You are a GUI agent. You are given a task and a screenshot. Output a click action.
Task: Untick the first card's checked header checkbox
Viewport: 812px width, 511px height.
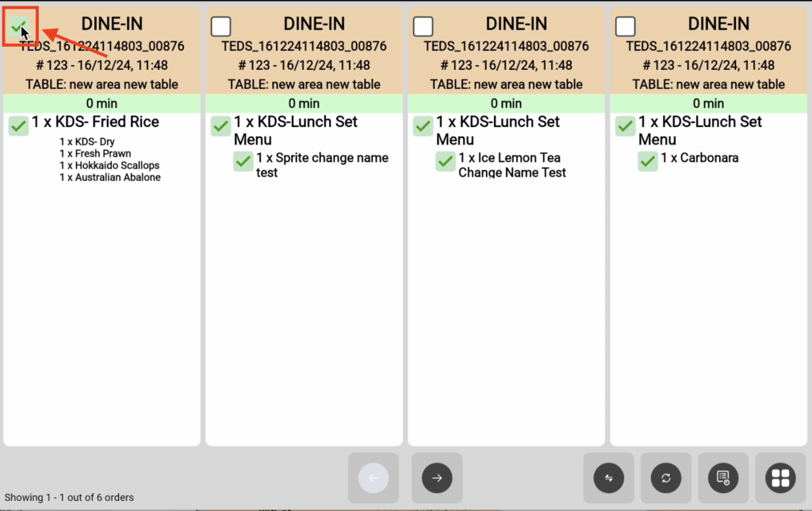(x=19, y=26)
